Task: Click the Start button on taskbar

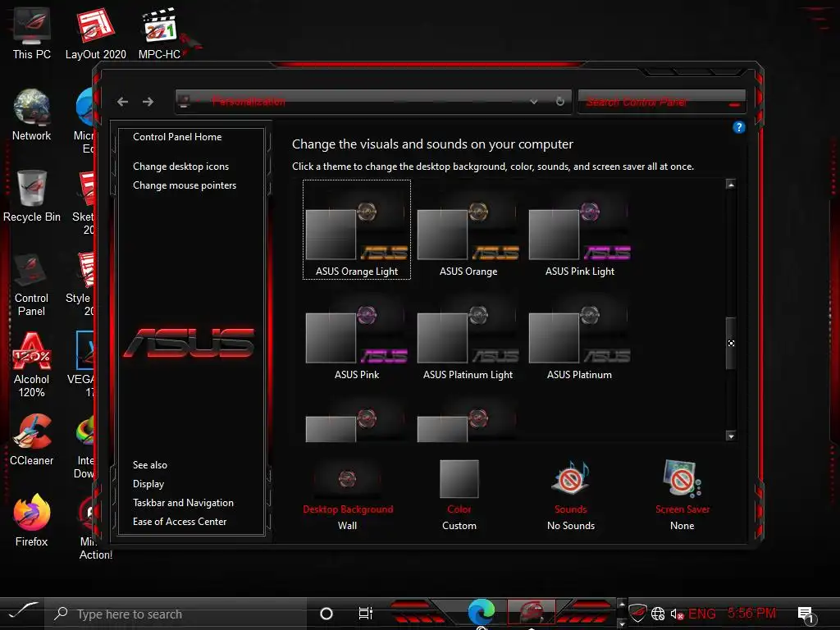Action: (24, 613)
